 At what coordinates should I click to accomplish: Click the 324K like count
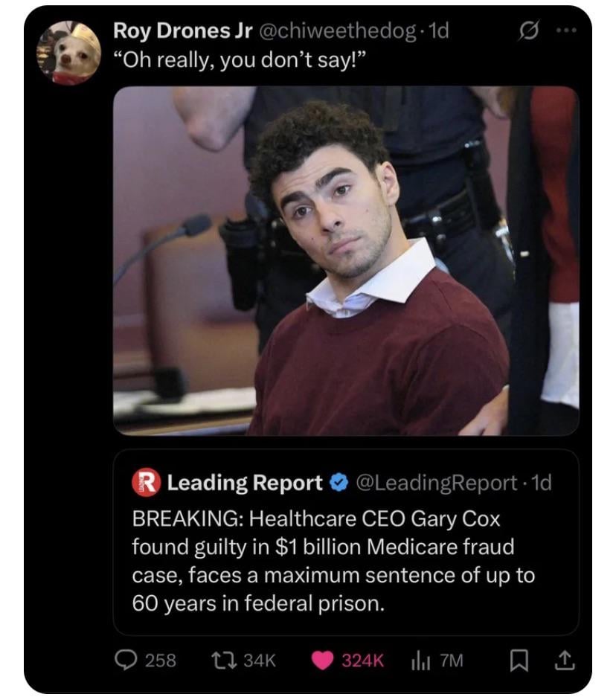pyautogui.click(x=362, y=660)
